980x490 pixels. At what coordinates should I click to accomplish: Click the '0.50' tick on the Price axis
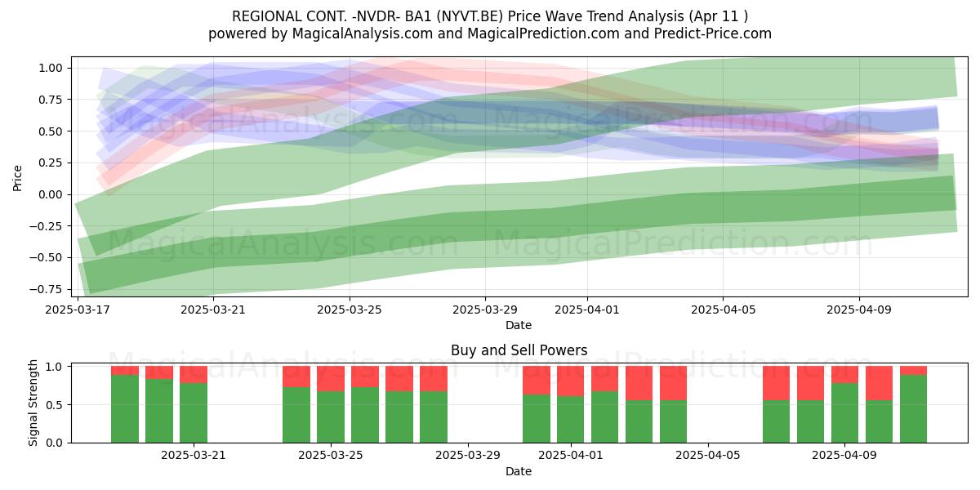pos(51,131)
